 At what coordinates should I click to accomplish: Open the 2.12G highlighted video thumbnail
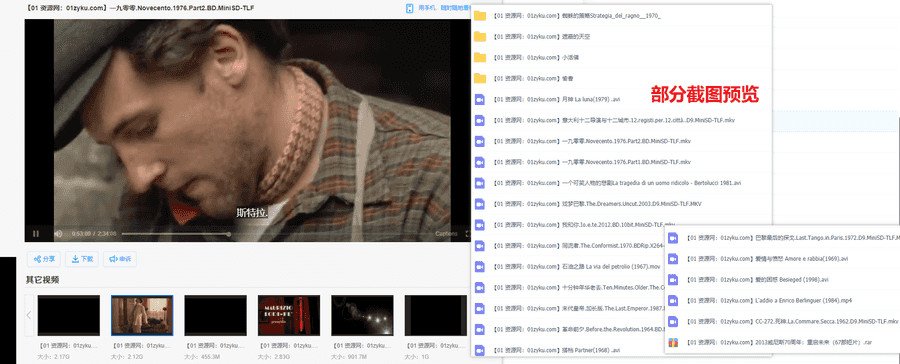[x=142, y=315]
